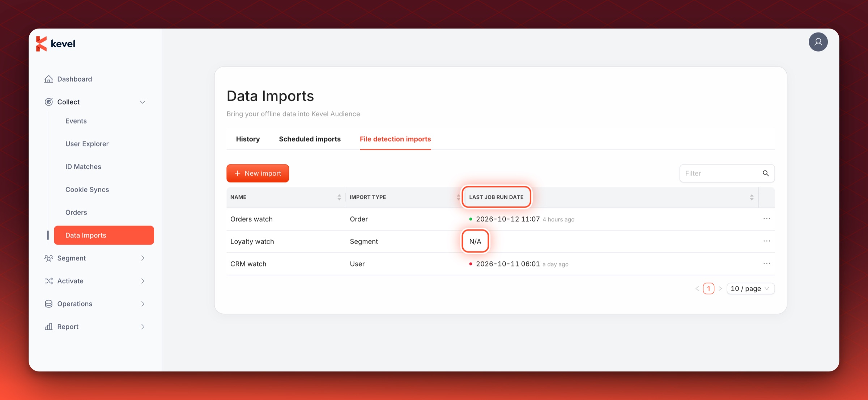Click the Segment people icon

click(48, 258)
